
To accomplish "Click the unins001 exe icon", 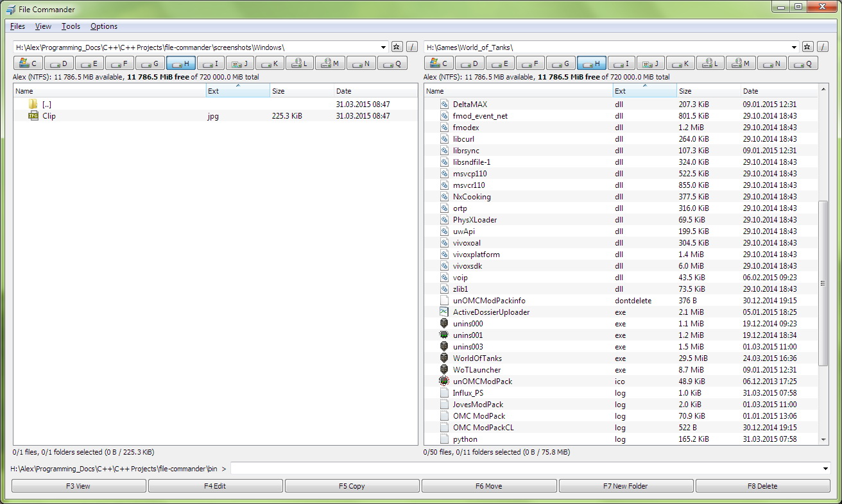I will click(444, 335).
